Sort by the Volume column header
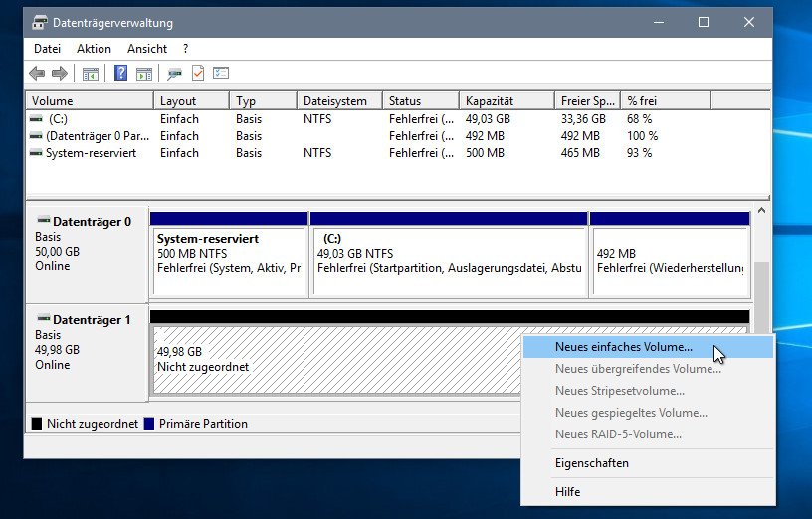This screenshot has width=812, height=519. click(91, 100)
